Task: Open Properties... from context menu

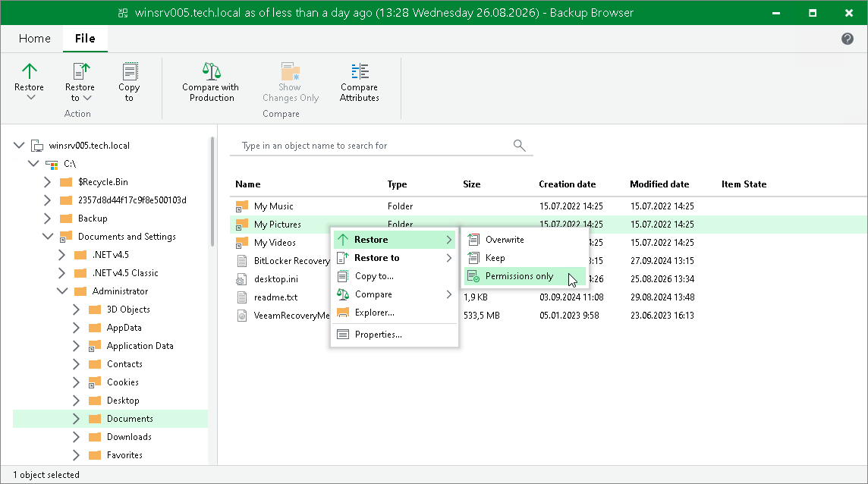Action: [x=394, y=335]
